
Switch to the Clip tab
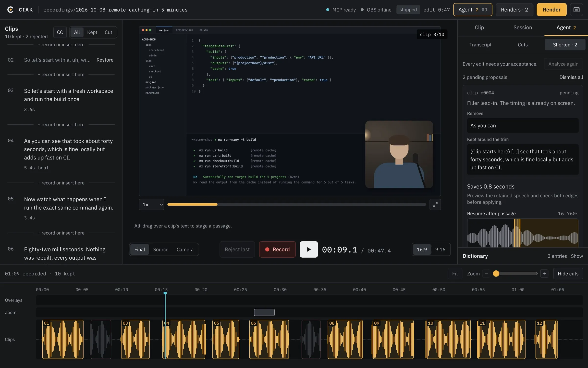(479, 27)
